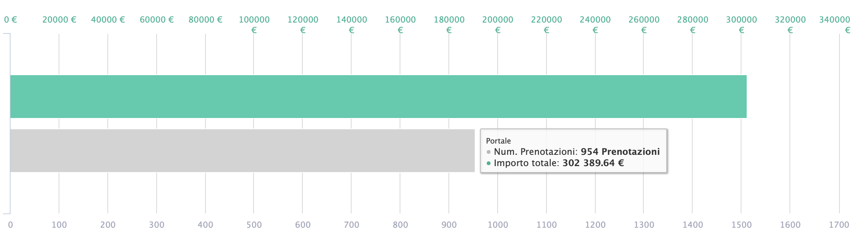Click the 200000 € top axis label
This screenshot has width=868, height=239.
498,24
